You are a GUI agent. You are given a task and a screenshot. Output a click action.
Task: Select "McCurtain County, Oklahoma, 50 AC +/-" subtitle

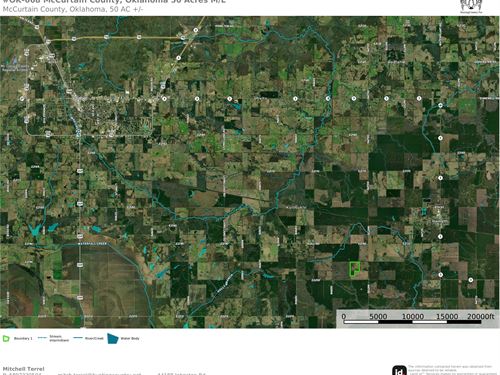coord(73,9)
